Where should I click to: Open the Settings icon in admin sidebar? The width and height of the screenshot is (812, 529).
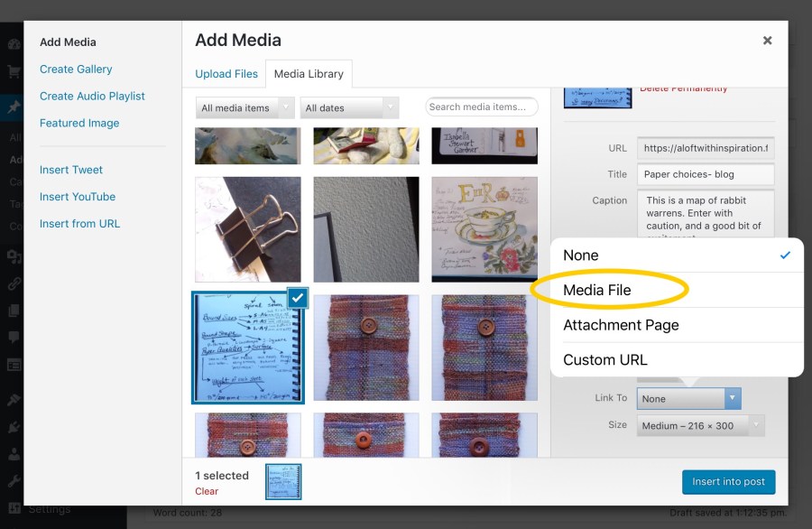click(13, 508)
